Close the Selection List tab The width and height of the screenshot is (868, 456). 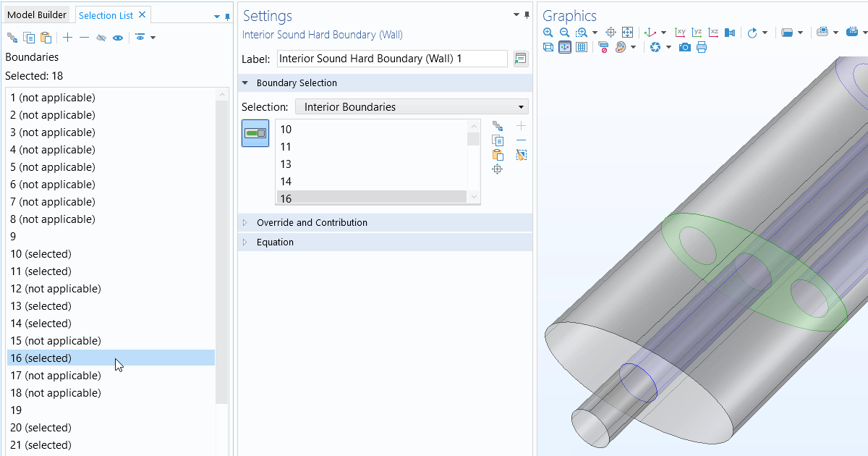pyautogui.click(x=142, y=14)
